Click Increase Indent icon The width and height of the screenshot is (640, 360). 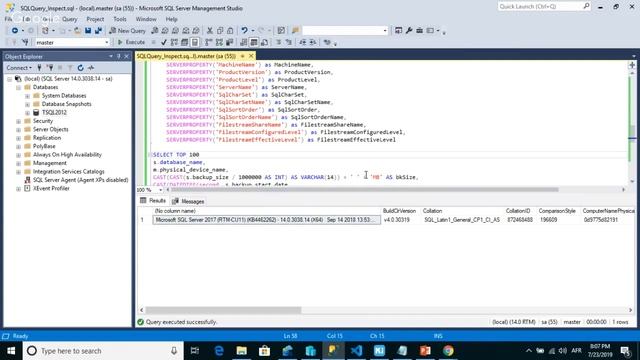point(313,42)
